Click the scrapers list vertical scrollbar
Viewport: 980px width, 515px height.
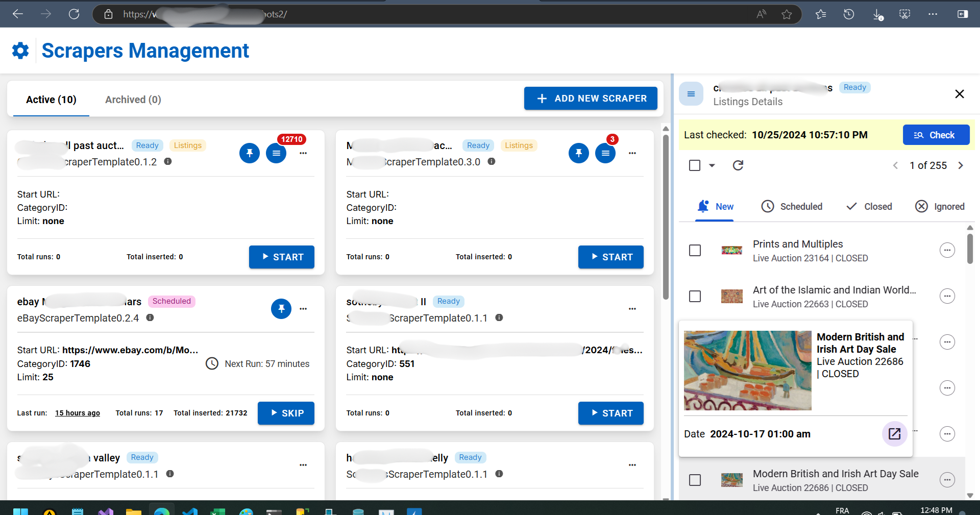coord(666,217)
